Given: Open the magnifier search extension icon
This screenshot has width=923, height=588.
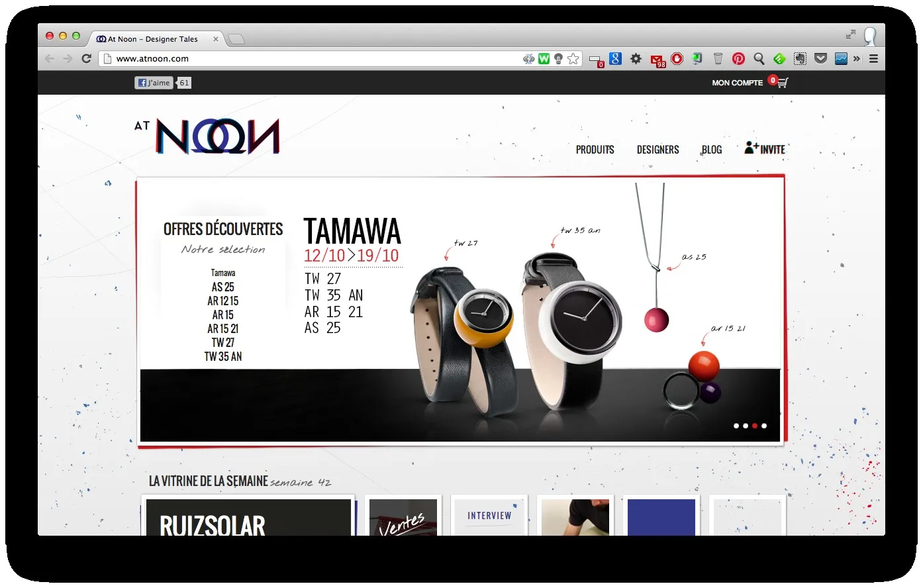Looking at the screenshot, I should [759, 59].
